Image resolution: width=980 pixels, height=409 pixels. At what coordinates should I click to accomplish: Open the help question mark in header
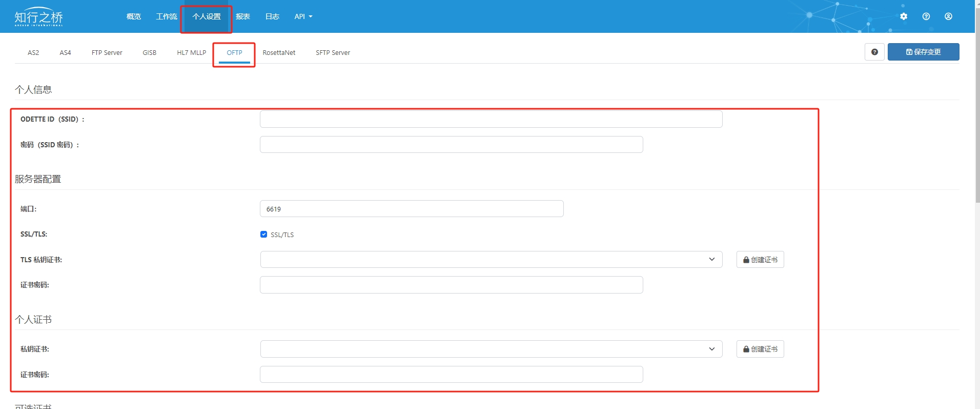tap(926, 16)
